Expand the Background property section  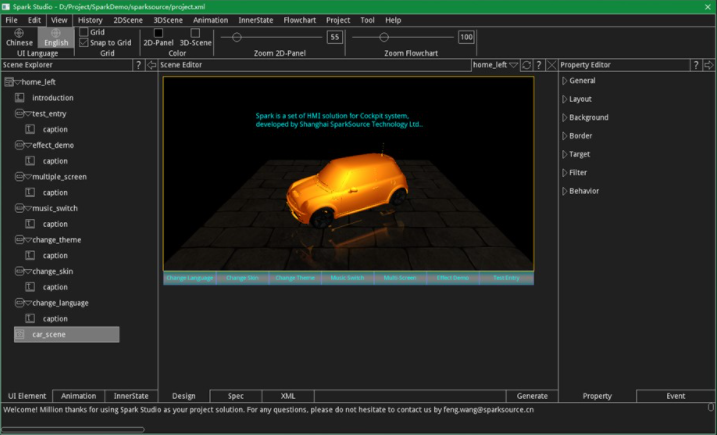[565, 118]
